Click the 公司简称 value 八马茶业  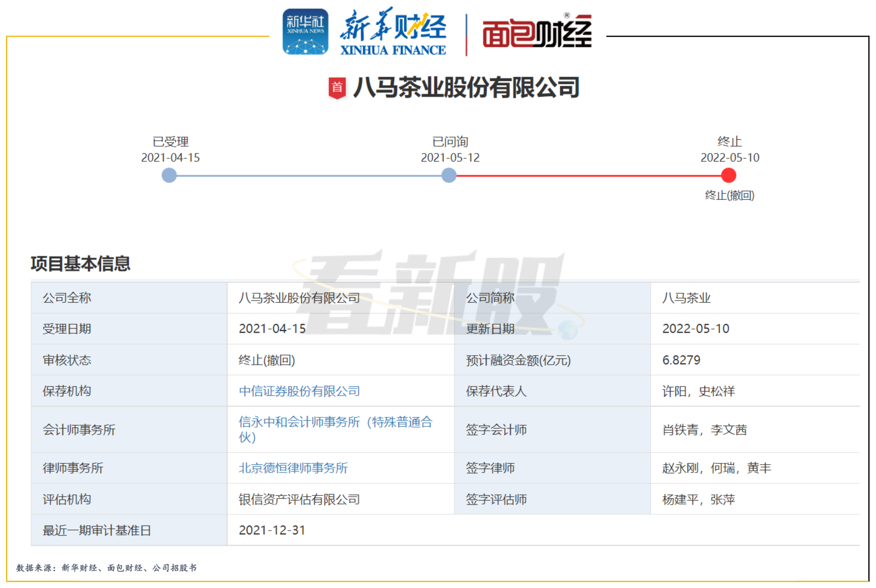click(x=686, y=298)
